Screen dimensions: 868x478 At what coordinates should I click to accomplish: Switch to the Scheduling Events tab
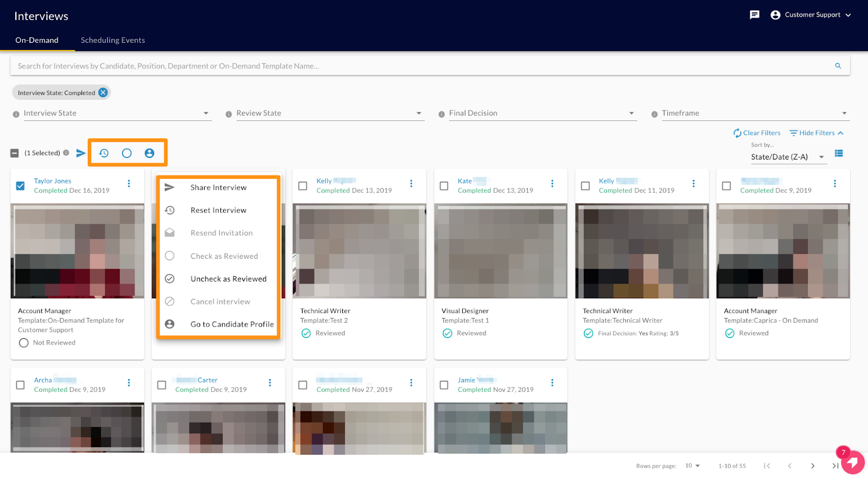point(113,40)
